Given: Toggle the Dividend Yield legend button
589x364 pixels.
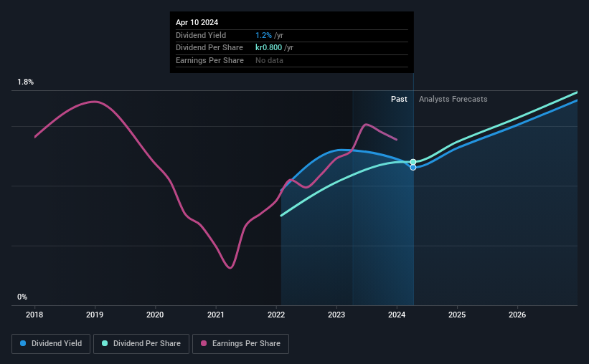Looking at the screenshot, I should [x=51, y=344].
